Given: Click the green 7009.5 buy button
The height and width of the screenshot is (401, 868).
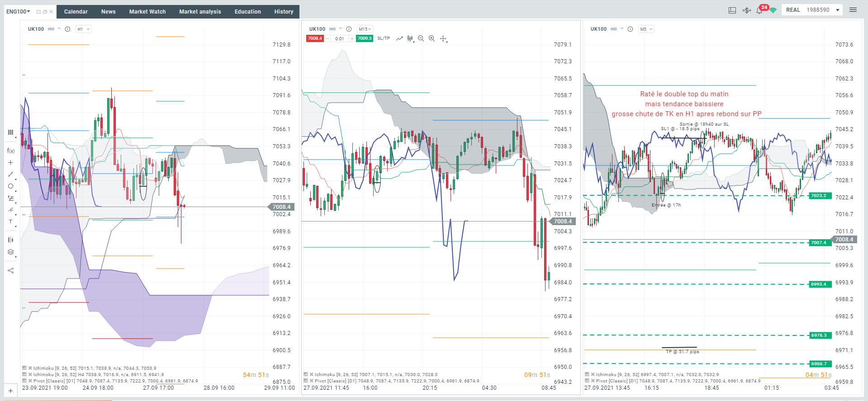Looking at the screenshot, I should click(364, 38).
